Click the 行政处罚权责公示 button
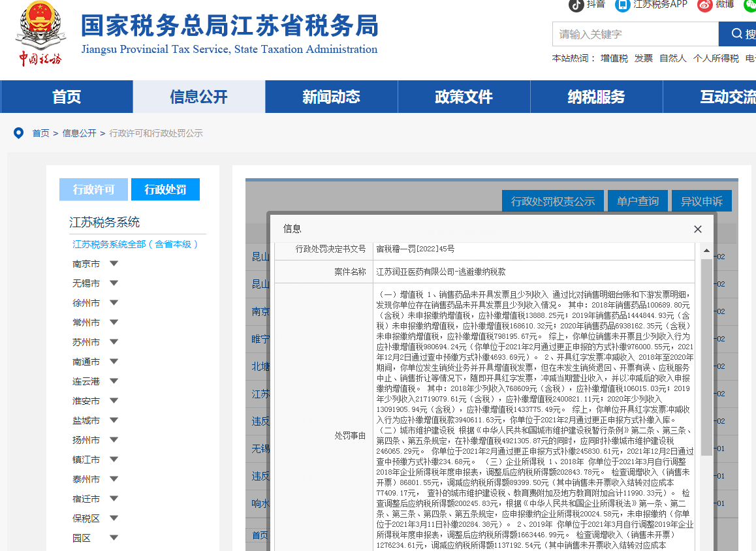 point(553,201)
